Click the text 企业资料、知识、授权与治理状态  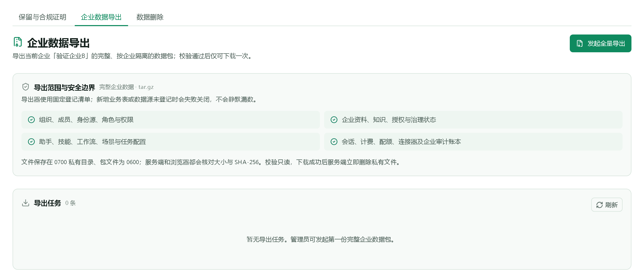coord(389,120)
